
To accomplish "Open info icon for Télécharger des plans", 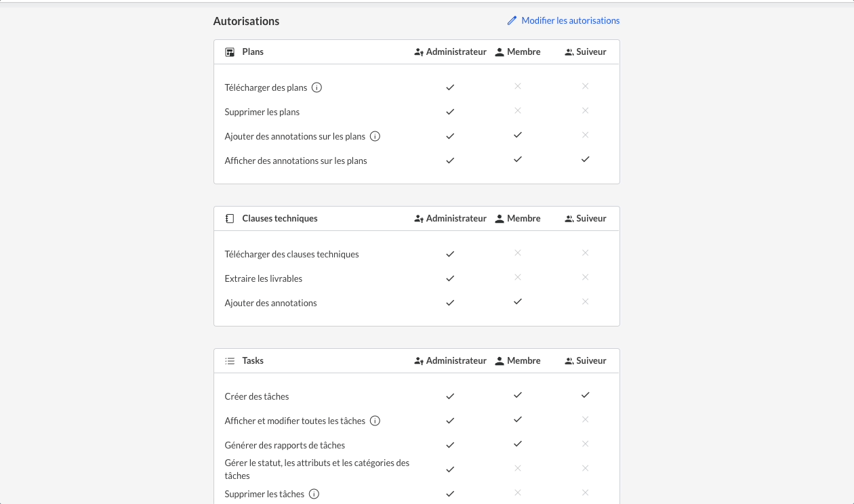I will click(x=317, y=87).
